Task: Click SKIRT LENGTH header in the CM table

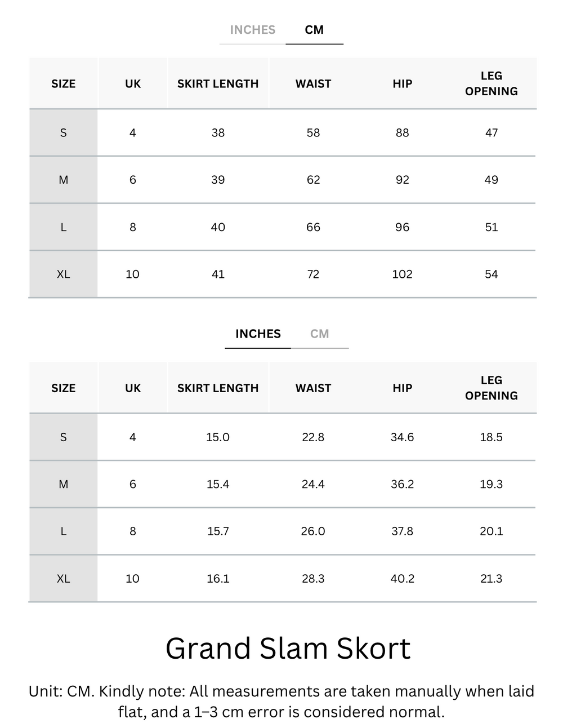Action: tap(218, 84)
